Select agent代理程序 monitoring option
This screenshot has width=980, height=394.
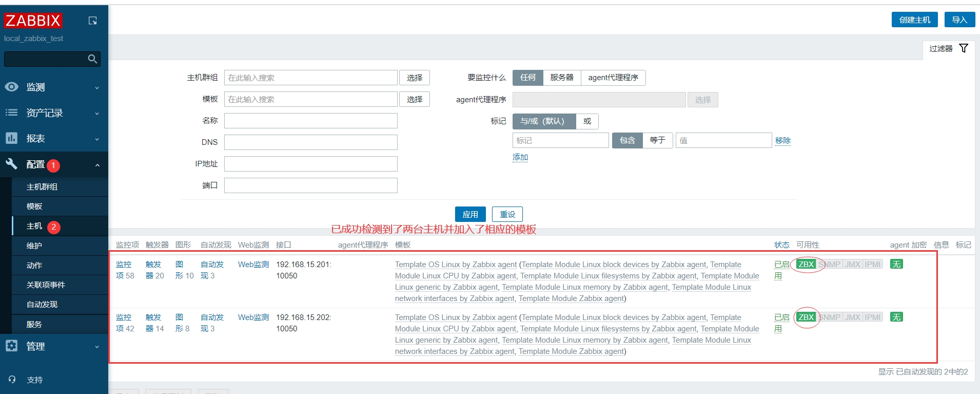tap(613, 78)
